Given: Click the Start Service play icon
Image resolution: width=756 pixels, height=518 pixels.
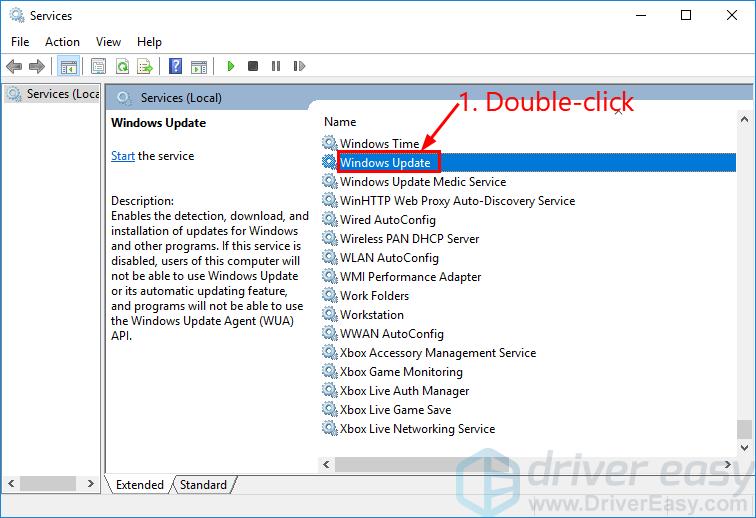Looking at the screenshot, I should pyautogui.click(x=230, y=67).
